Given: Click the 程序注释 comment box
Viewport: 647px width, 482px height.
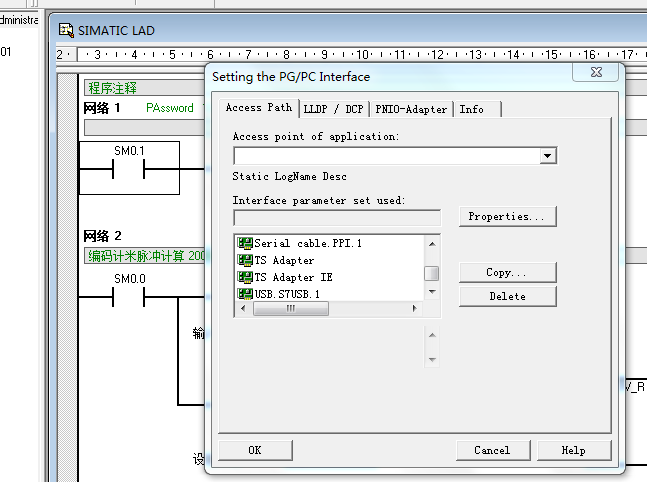Looking at the screenshot, I should point(145,87).
